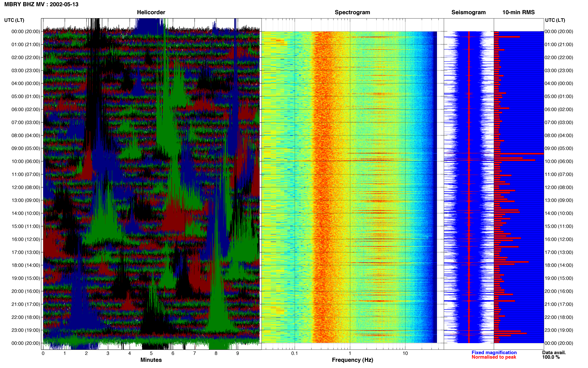Click "16:00 (12:00)" beside the RMS panel
This screenshot has width=588, height=368.
tap(559, 239)
